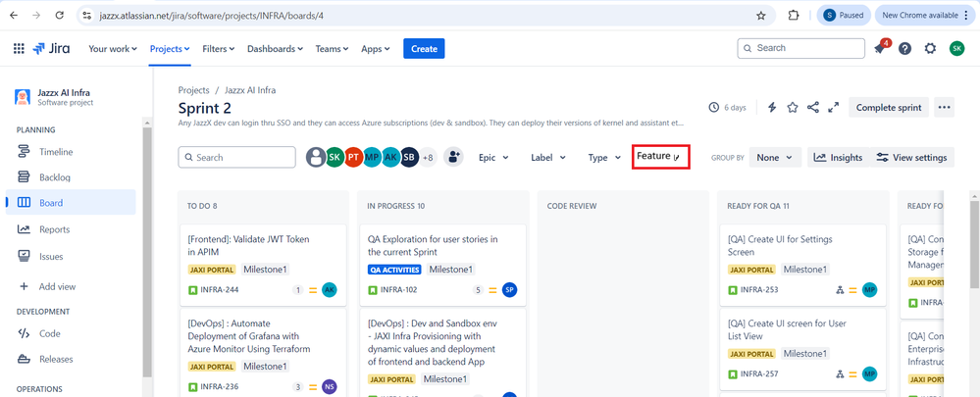
Task: Open Filters menu
Action: coord(218,49)
